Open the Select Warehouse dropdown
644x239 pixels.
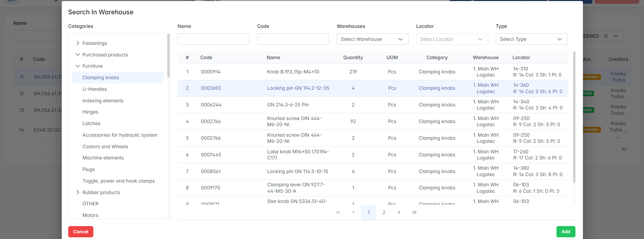point(372,39)
